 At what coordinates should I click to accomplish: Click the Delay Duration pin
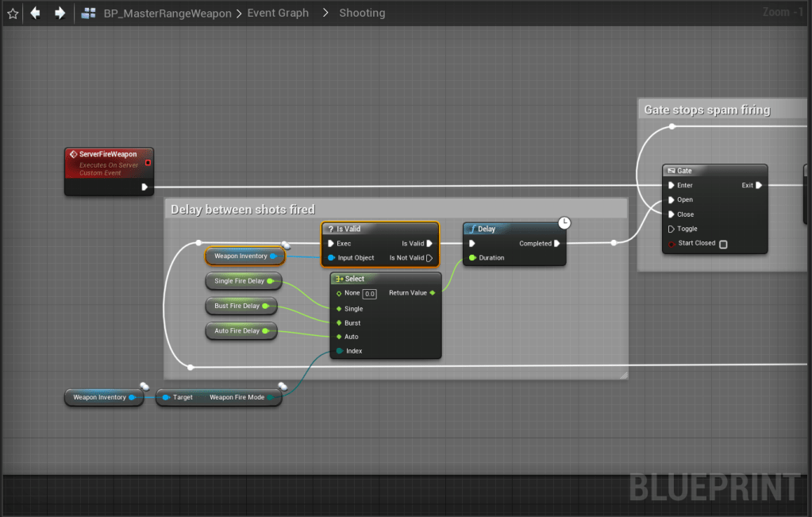click(472, 258)
